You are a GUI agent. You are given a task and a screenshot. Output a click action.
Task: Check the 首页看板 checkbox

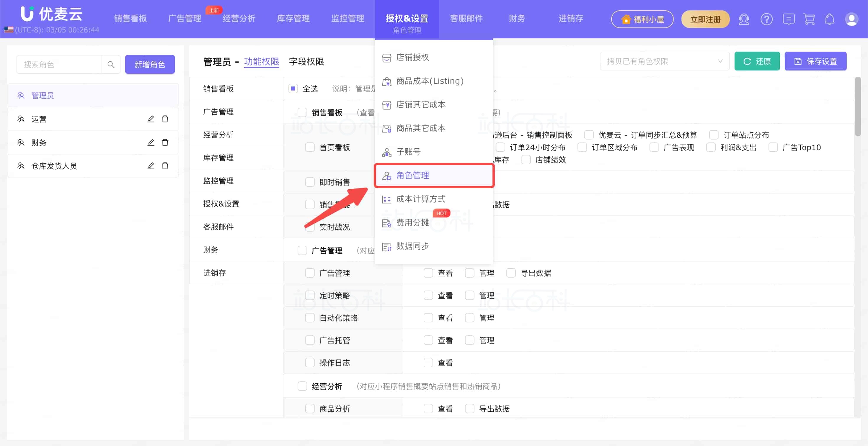point(310,147)
